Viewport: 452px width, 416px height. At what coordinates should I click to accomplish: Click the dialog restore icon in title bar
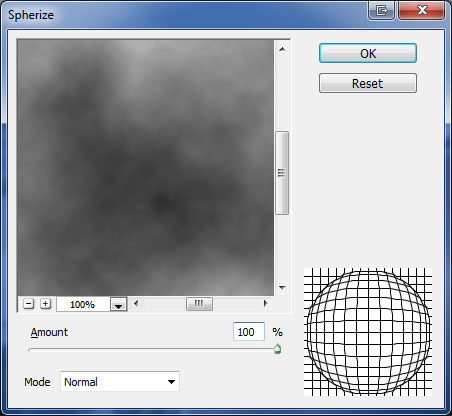coord(382,10)
